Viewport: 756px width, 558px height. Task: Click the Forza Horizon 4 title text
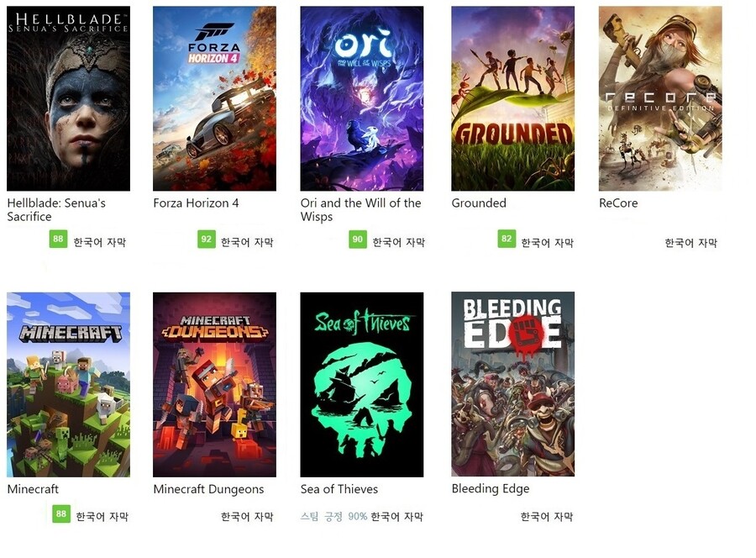tap(196, 203)
